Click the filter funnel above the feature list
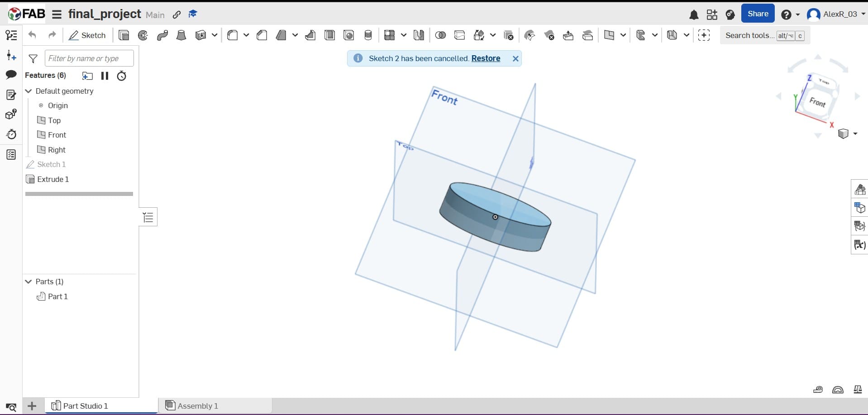This screenshot has height=415, width=868. point(33,58)
